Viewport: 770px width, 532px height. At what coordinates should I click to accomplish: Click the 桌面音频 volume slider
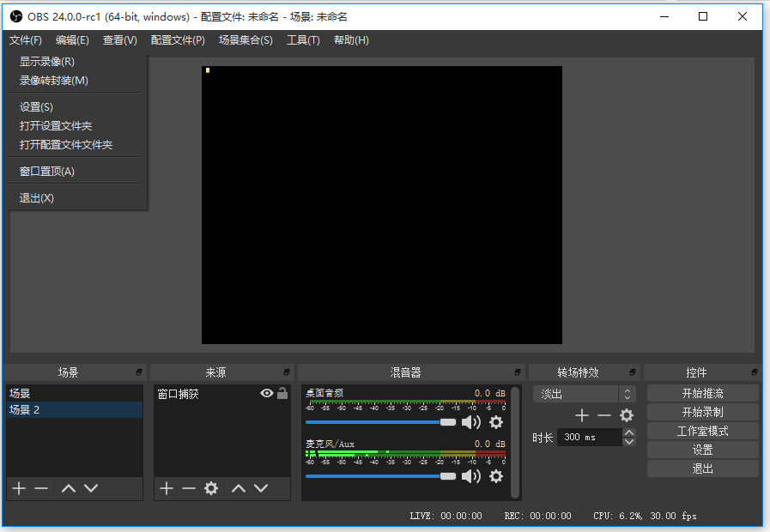(x=378, y=422)
